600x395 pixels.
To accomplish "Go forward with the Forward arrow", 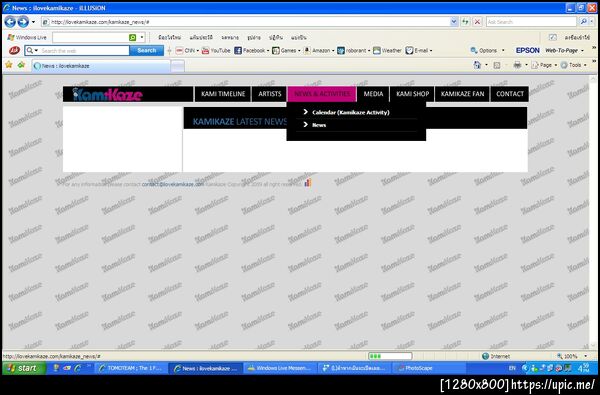I will tap(23, 22).
